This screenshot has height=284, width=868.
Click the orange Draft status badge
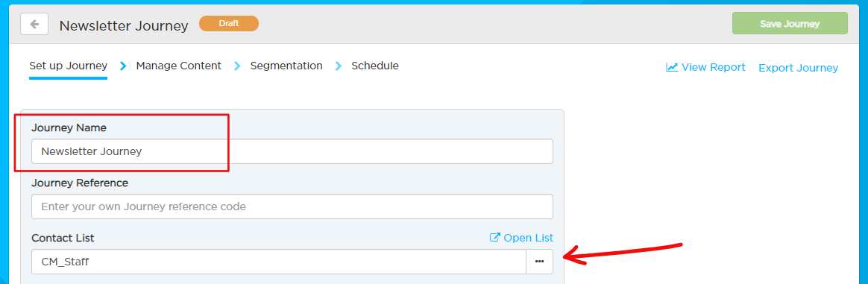tap(229, 23)
